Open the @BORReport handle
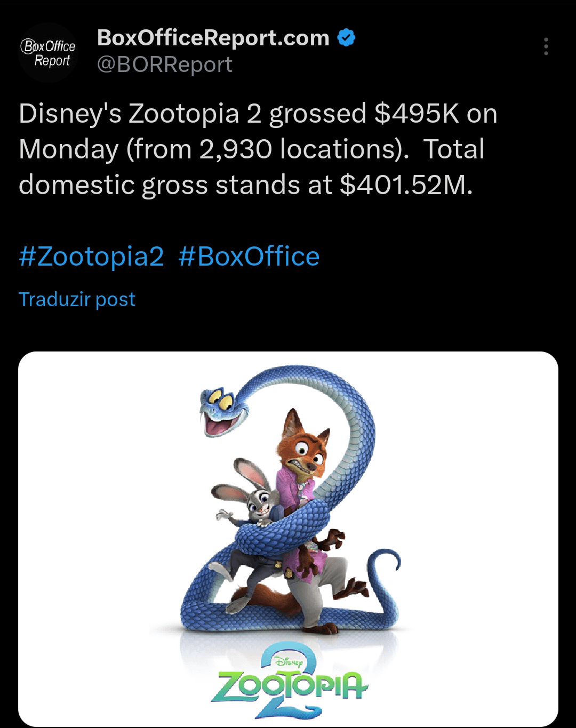Viewport: 576px width, 728px height. tap(164, 65)
